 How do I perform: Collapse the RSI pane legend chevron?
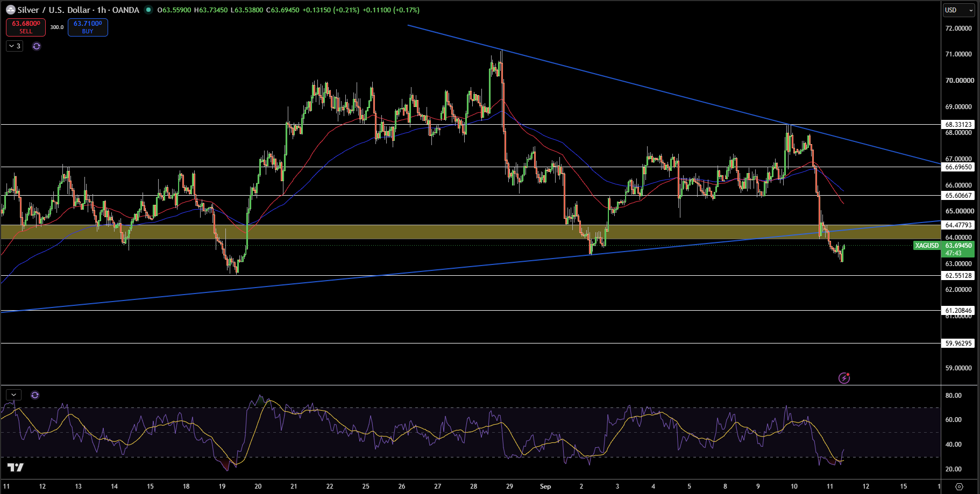[x=13, y=395]
